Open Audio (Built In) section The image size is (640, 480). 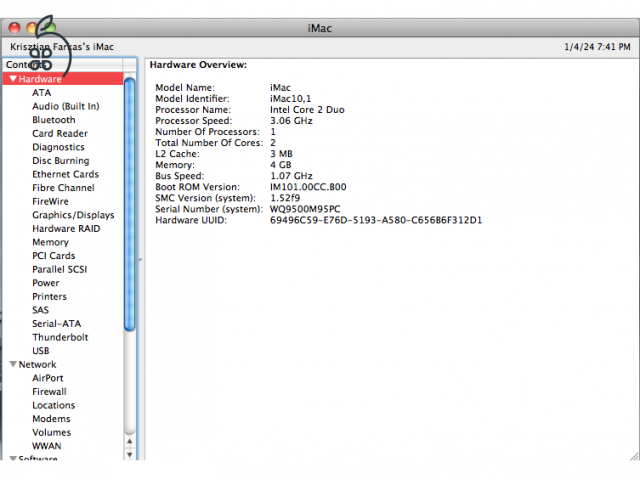click(66, 106)
